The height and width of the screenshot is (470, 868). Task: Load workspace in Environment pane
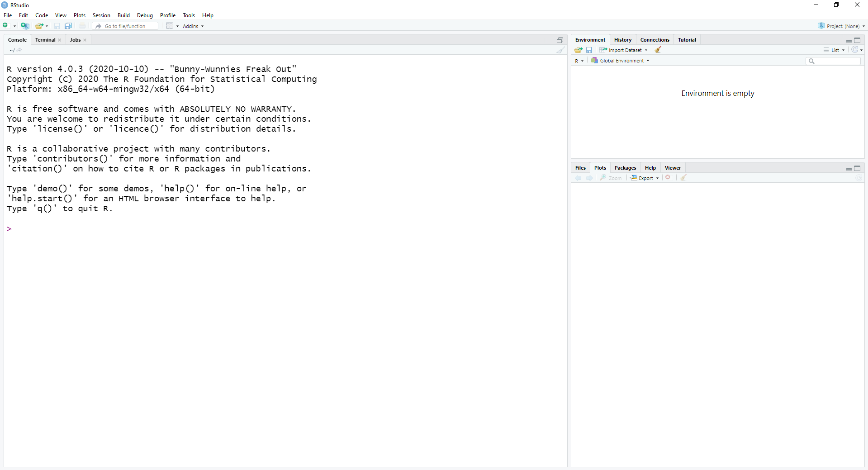click(578, 50)
